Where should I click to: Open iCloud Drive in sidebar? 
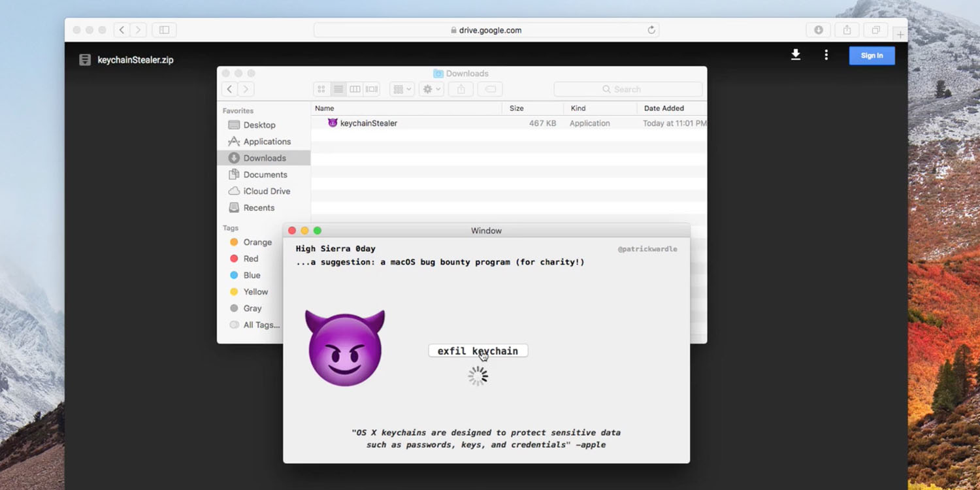(267, 191)
